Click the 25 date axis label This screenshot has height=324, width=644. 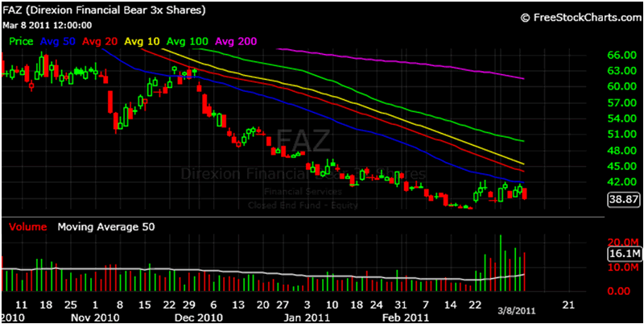(71, 305)
